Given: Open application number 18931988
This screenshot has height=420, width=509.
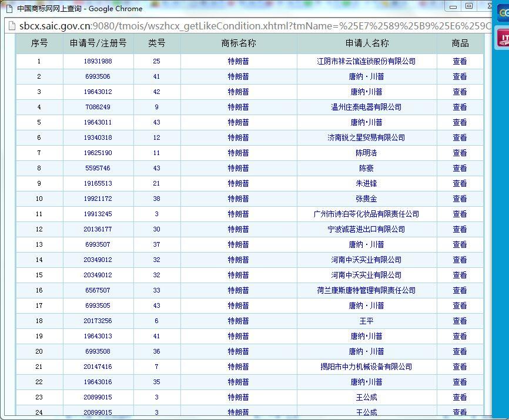Looking at the screenshot, I should click(x=98, y=61).
